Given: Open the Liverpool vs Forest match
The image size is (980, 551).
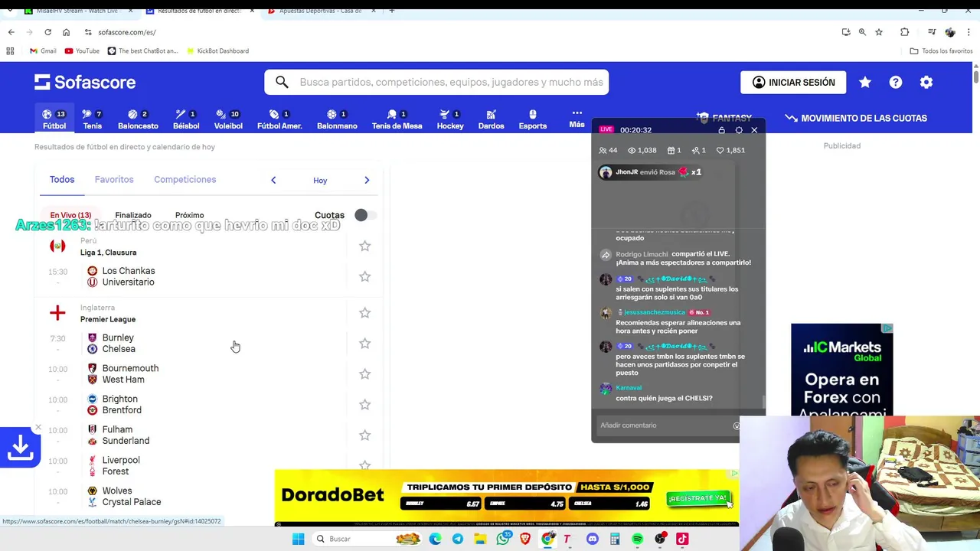Looking at the screenshot, I should point(191,465).
